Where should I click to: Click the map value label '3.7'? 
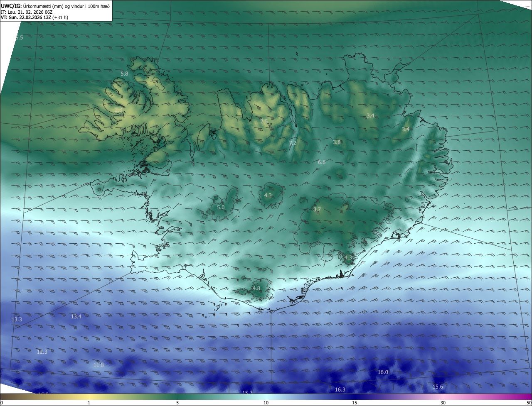(x=317, y=209)
